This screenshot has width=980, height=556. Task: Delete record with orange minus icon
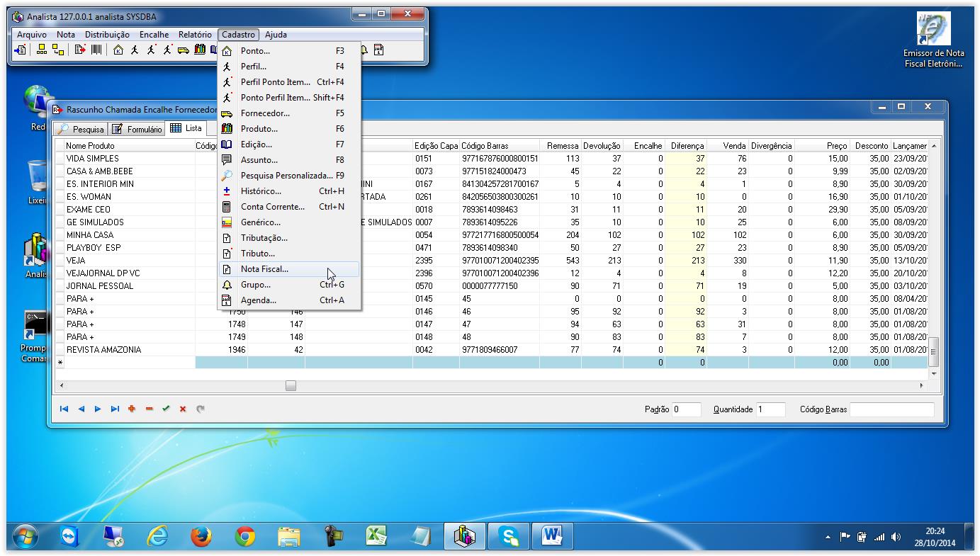click(x=149, y=409)
